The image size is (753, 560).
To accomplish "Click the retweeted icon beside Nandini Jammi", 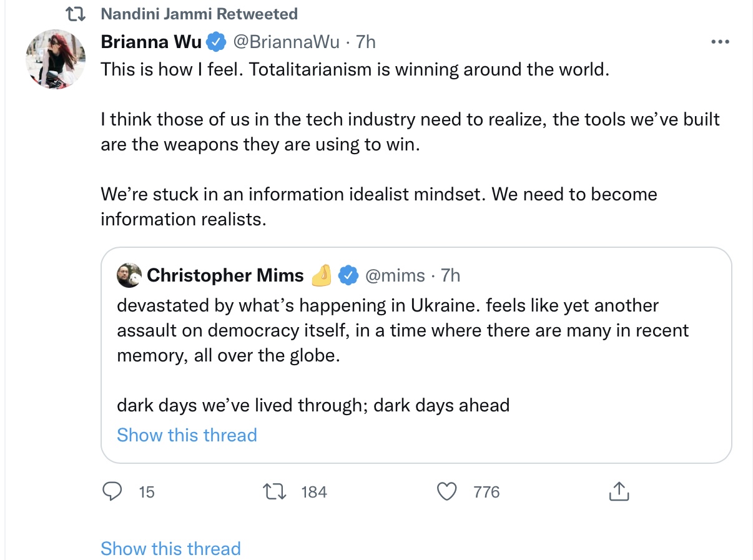I will pyautogui.click(x=82, y=13).
